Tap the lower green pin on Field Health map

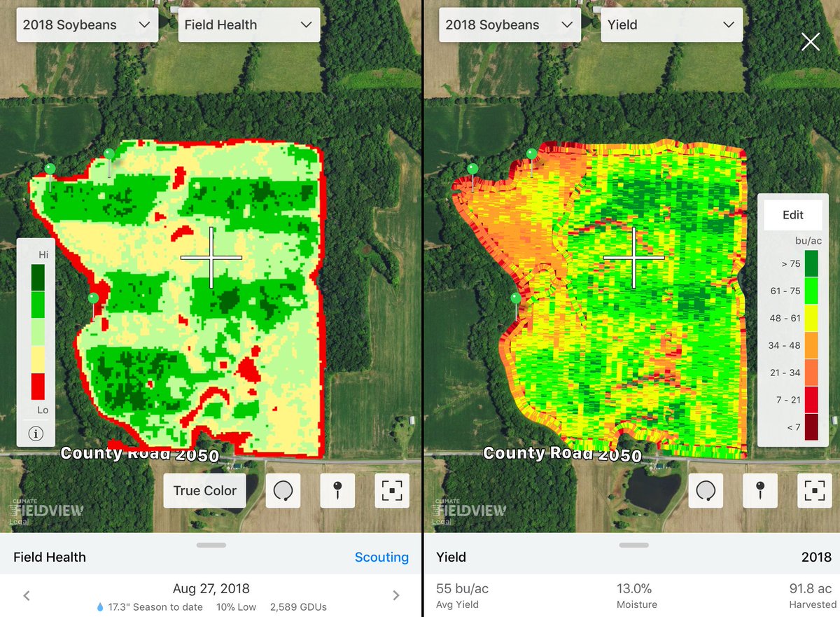93,298
